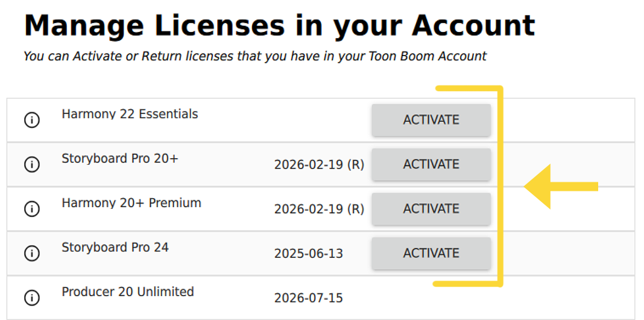Select the Producer 20 Unlimited license name
This screenshot has height=320, width=644.
click(128, 292)
